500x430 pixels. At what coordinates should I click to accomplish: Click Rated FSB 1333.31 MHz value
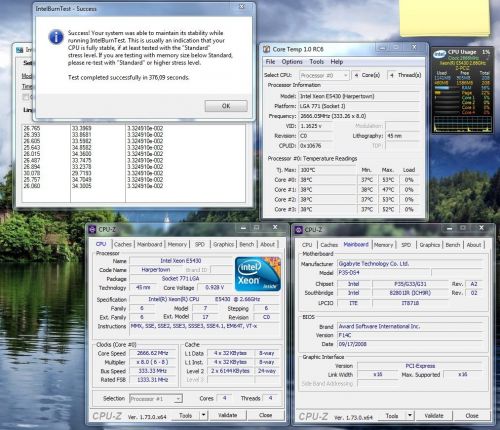(153, 380)
